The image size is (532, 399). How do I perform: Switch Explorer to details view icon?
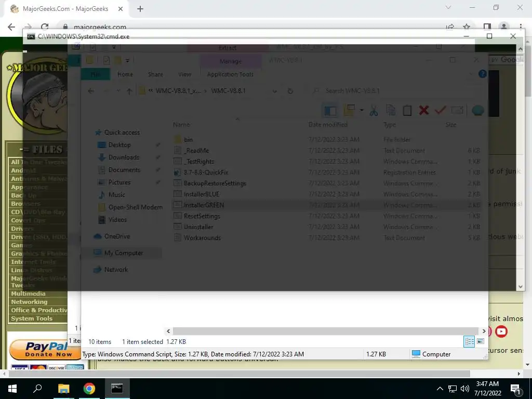click(469, 341)
